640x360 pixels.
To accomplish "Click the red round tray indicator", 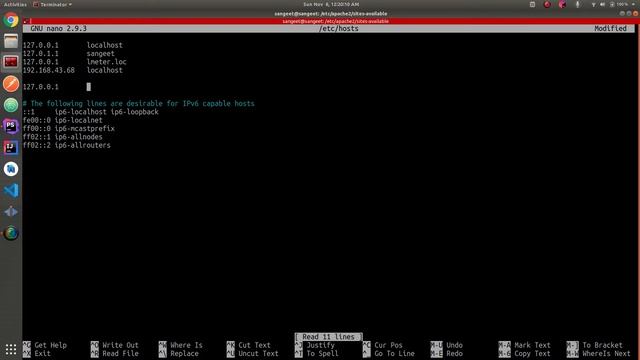I will (547, 4).
